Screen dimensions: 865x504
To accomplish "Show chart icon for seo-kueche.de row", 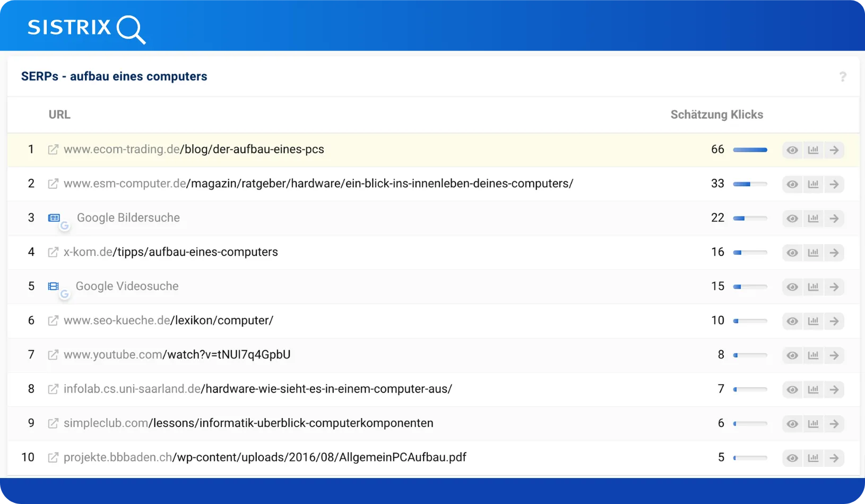I will (813, 321).
